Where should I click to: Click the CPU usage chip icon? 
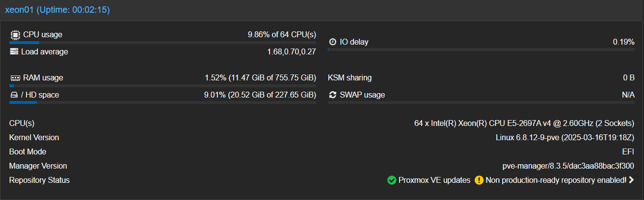[15, 35]
